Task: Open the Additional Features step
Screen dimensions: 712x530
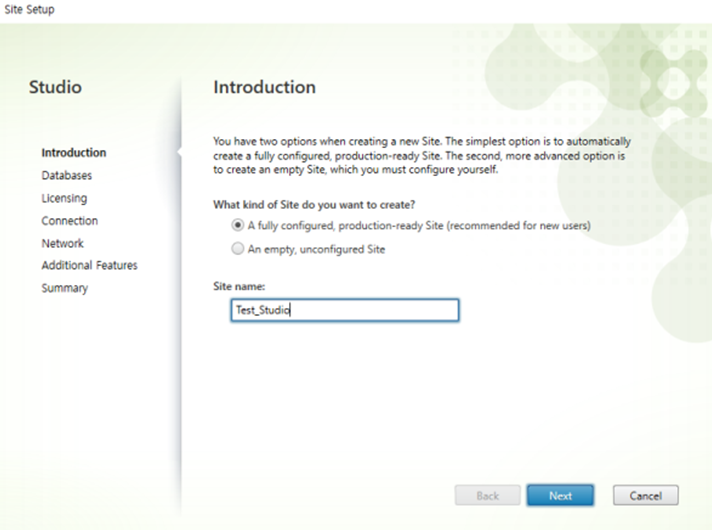Action: [x=89, y=265]
